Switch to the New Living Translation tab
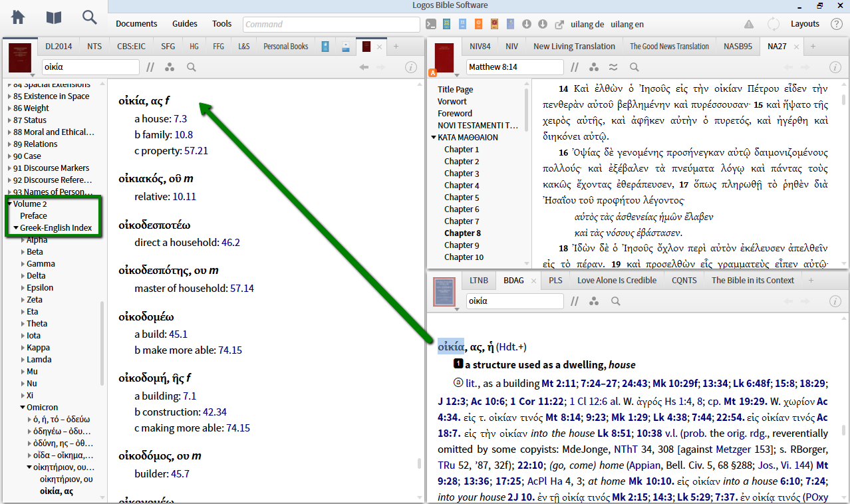This screenshot has height=504, width=850. (574, 47)
